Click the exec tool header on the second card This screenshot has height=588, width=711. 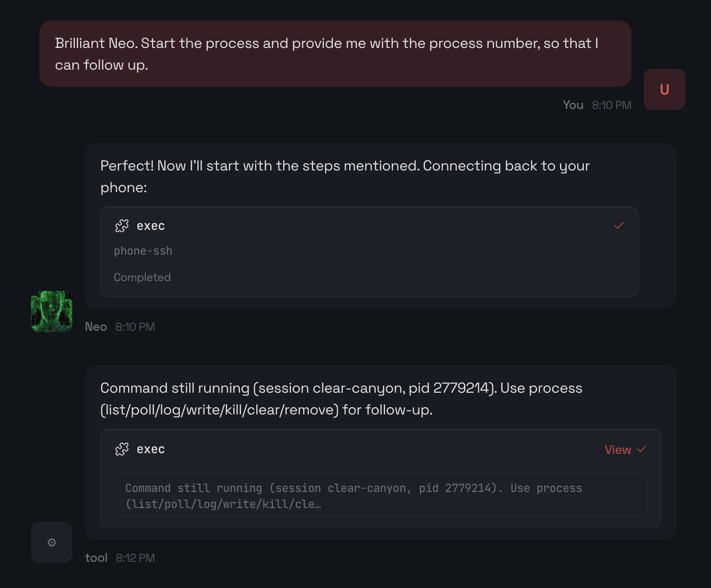coord(150,449)
